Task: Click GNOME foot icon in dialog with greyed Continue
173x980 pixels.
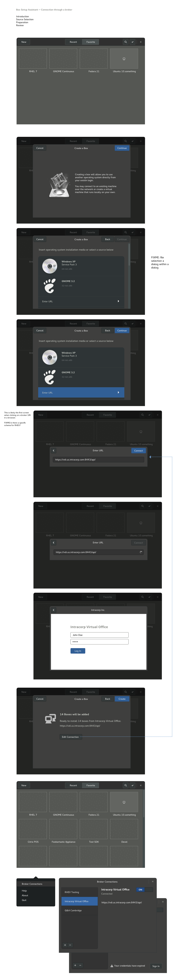Action: coord(50,286)
